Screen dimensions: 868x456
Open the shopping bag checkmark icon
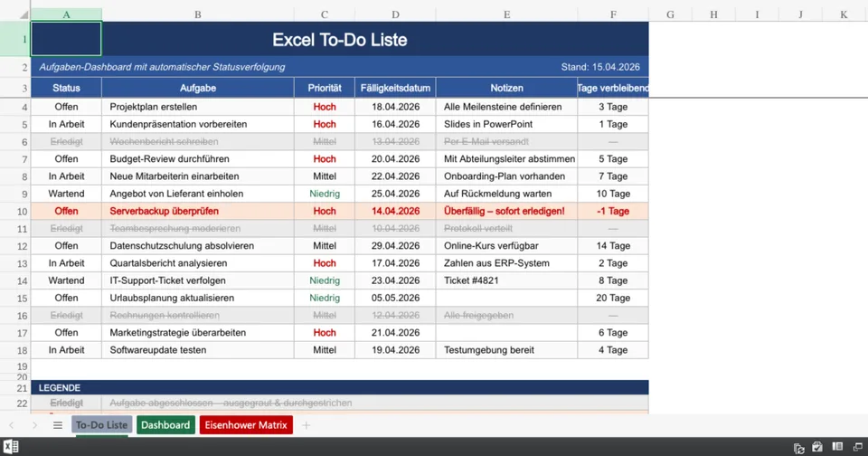coord(817,447)
